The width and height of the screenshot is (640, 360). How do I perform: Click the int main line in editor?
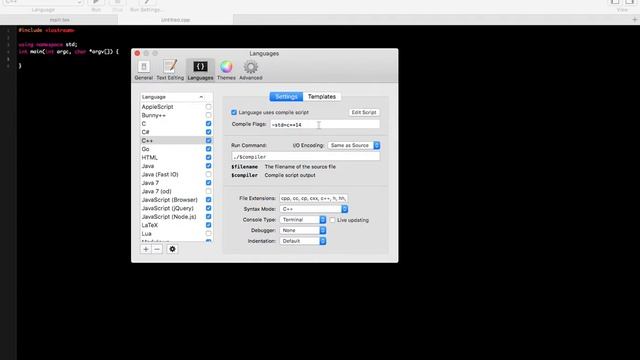point(69,52)
